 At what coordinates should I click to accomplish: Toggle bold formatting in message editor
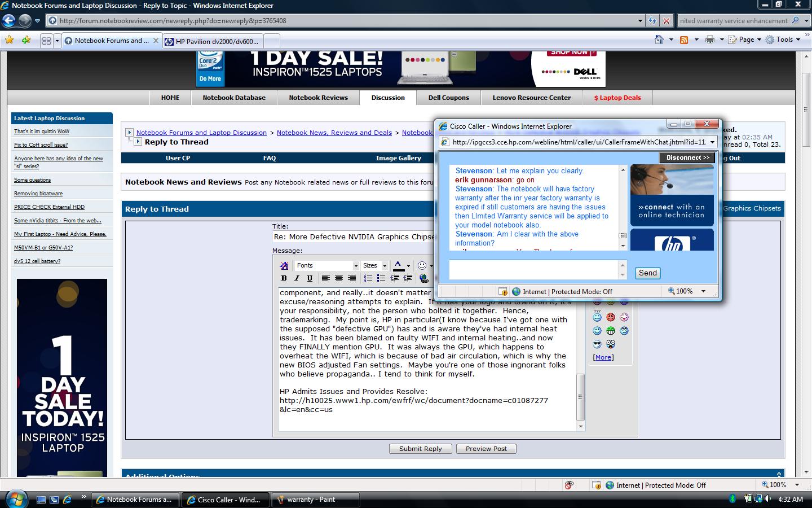coord(284,278)
